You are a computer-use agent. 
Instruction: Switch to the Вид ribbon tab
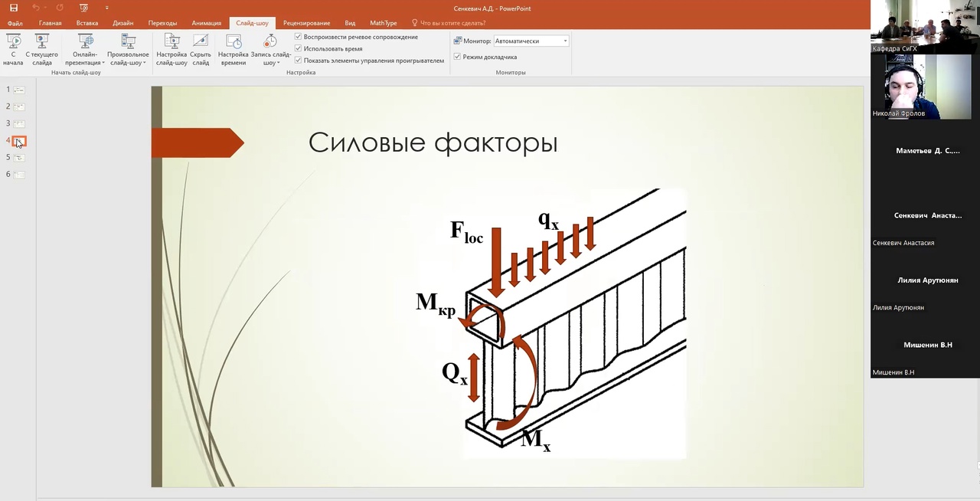point(350,23)
